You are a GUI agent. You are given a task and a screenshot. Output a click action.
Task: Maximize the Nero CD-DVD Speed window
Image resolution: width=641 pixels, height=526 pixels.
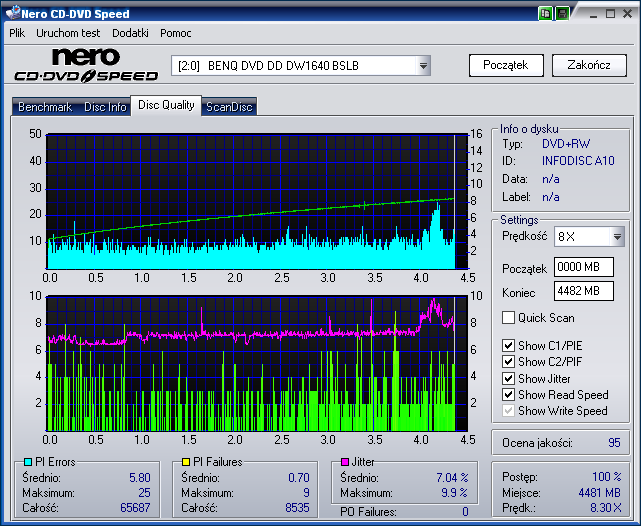[610, 14]
